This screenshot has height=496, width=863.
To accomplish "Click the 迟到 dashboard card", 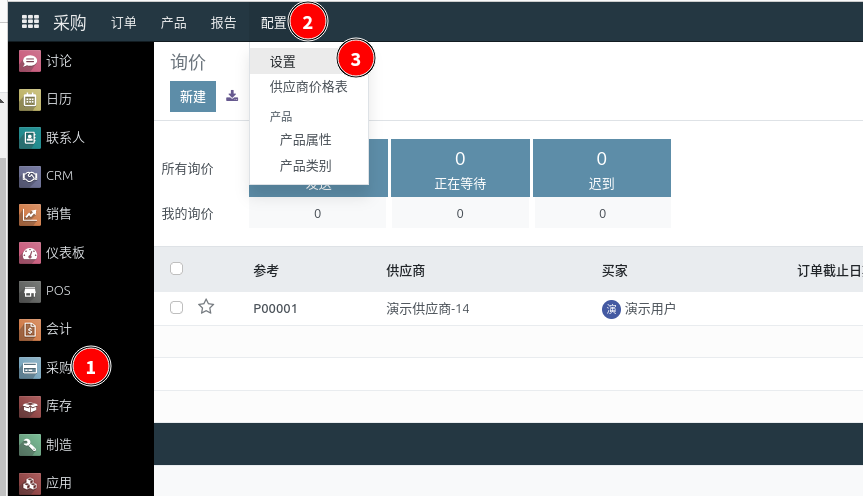I will [x=602, y=168].
